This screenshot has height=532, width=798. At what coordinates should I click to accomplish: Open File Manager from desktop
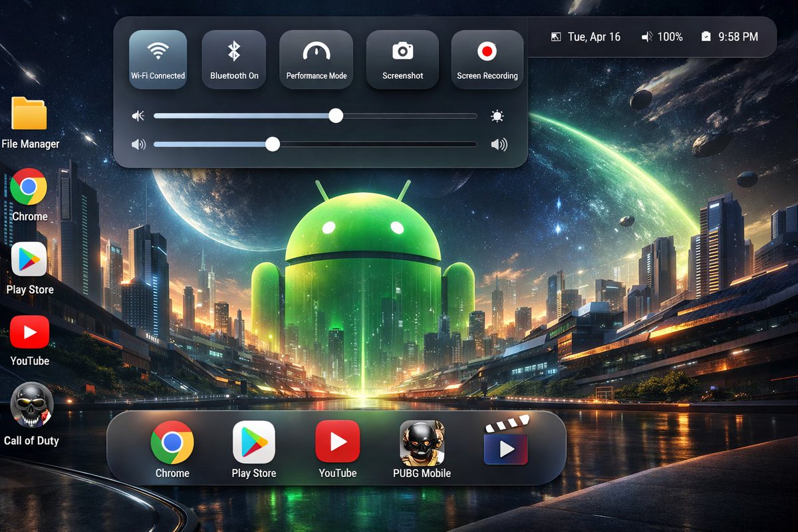tap(30, 123)
